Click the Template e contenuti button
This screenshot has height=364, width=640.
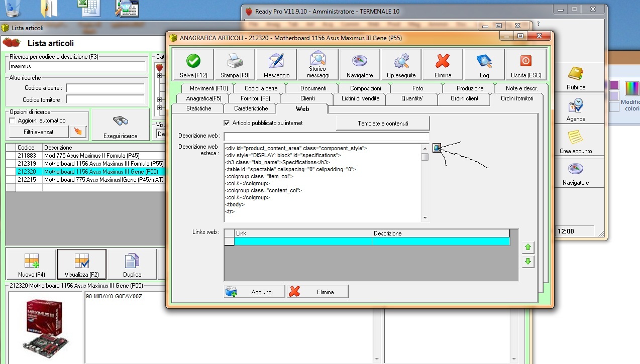pyautogui.click(x=383, y=124)
